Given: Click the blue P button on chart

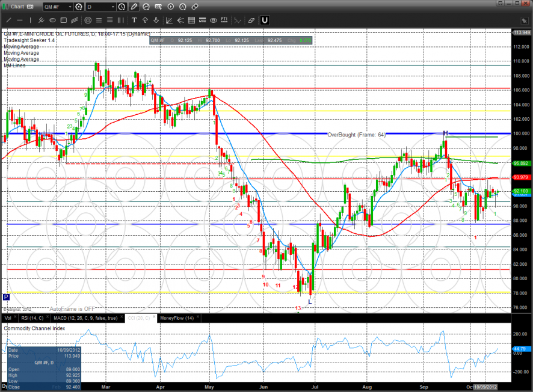Looking at the screenshot, I should 6,297.
